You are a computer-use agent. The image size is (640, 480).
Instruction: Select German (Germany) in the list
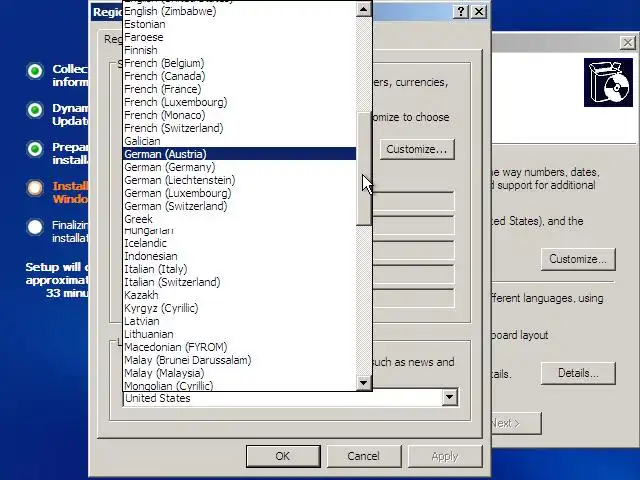(x=240, y=167)
